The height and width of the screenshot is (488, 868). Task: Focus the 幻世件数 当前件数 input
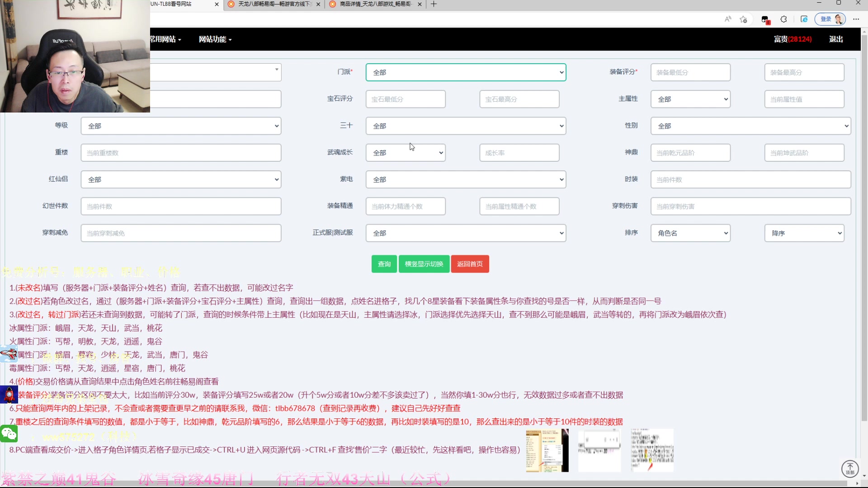pos(181,206)
